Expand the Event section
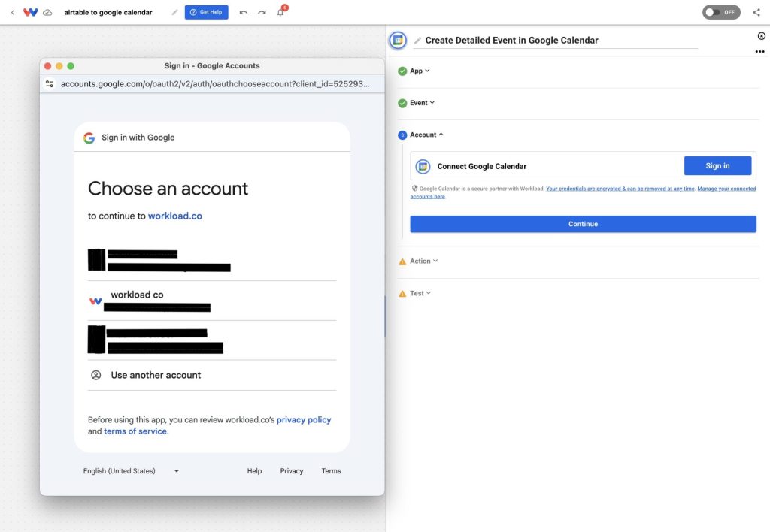Image resolution: width=770 pixels, height=532 pixels. [x=423, y=103]
